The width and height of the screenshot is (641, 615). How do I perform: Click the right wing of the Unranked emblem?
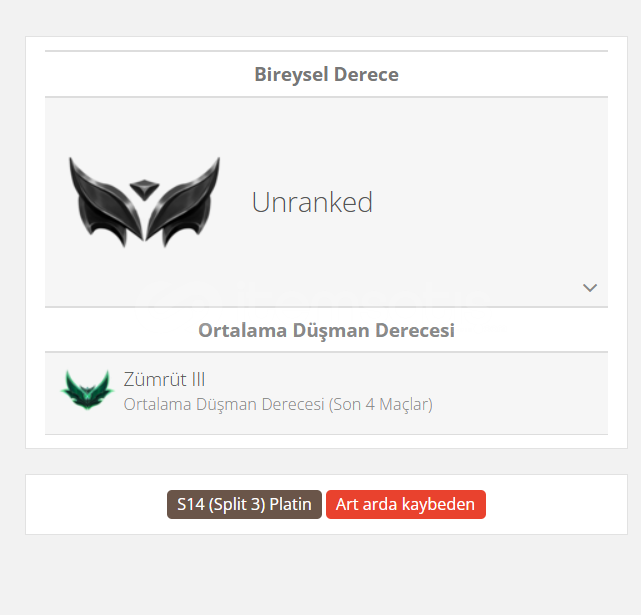pyautogui.click(x=183, y=202)
